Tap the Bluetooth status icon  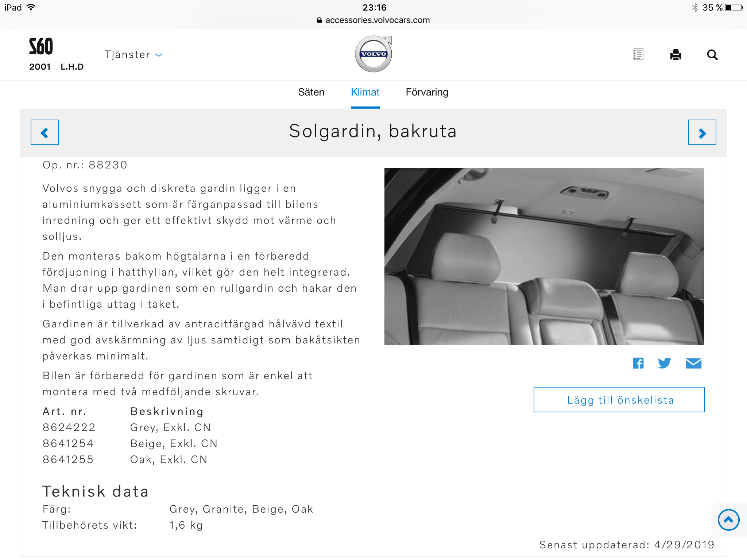point(695,7)
